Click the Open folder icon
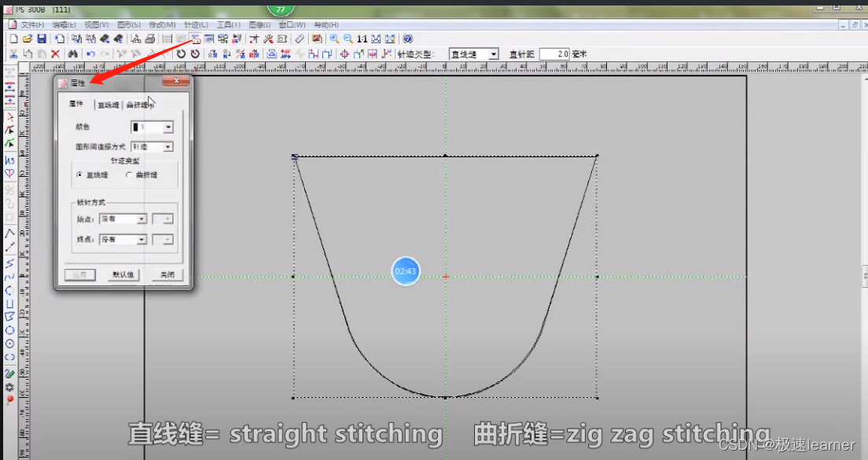 (27, 39)
